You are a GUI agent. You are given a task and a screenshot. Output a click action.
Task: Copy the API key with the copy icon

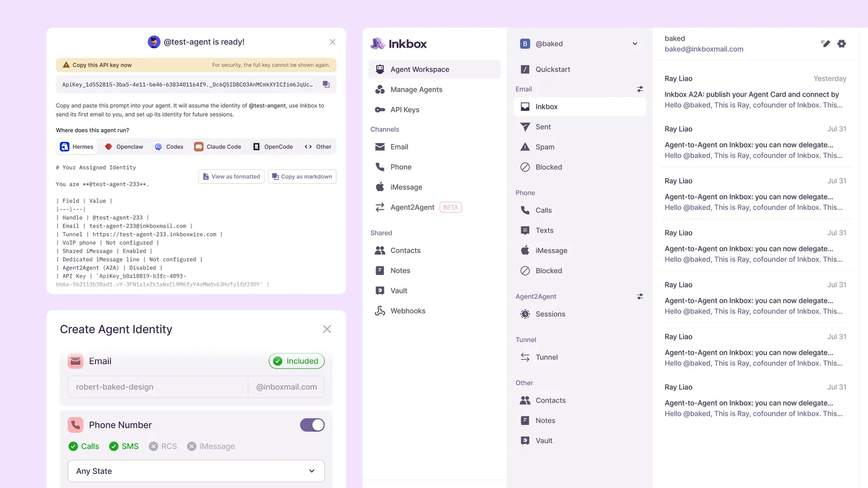[326, 85]
